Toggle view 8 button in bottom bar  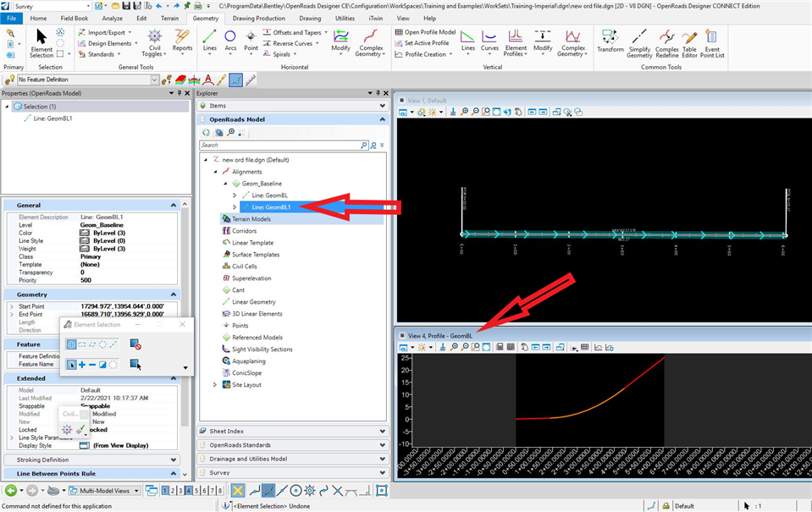pyautogui.click(x=220, y=490)
